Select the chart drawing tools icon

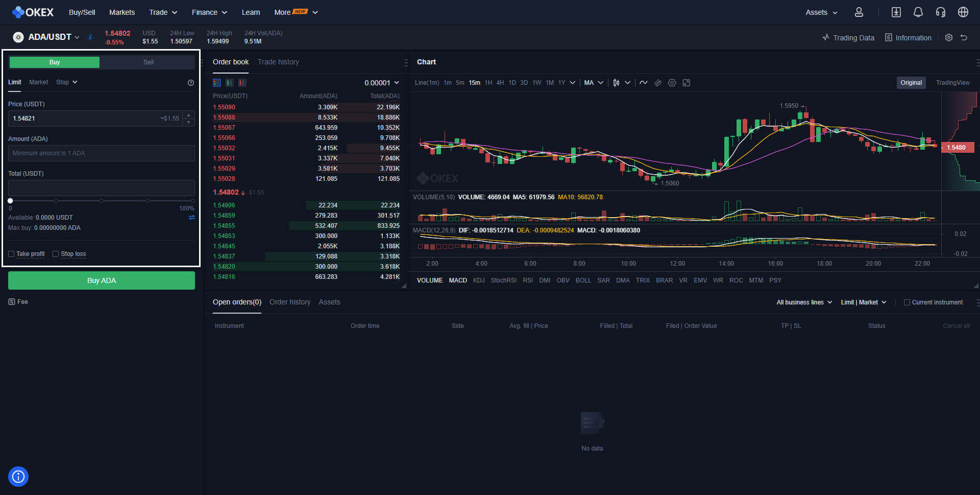point(658,83)
